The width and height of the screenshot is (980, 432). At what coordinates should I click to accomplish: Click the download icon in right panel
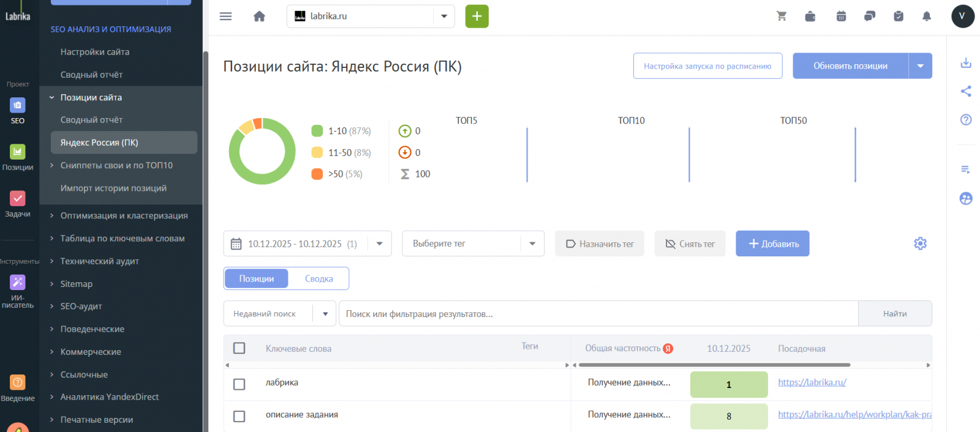[x=966, y=63]
